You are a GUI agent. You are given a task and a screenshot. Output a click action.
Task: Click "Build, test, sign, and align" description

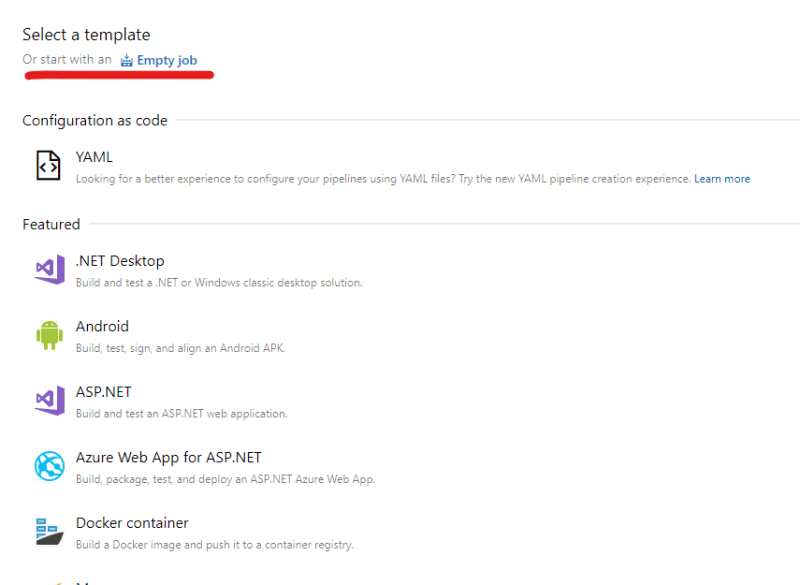pos(180,348)
